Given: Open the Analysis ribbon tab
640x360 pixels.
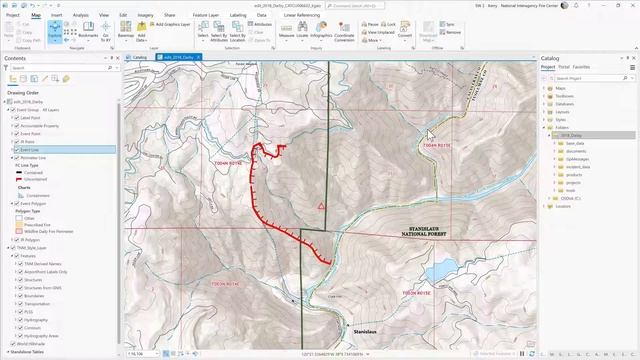Looking at the screenshot, I should pyautogui.click(x=80, y=15).
